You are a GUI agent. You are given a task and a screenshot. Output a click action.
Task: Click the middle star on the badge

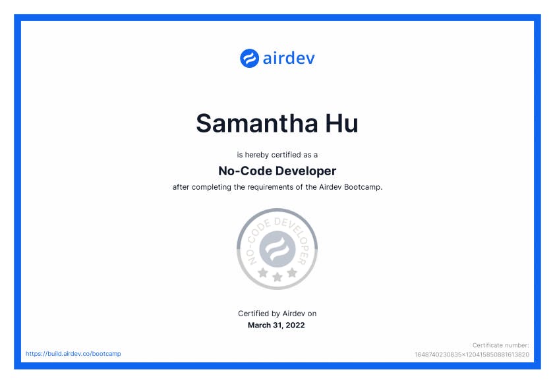pyautogui.click(x=277, y=277)
